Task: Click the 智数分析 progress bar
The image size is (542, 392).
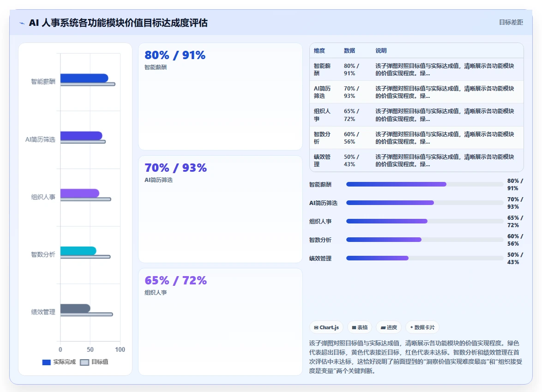Action: pyautogui.click(x=424, y=240)
